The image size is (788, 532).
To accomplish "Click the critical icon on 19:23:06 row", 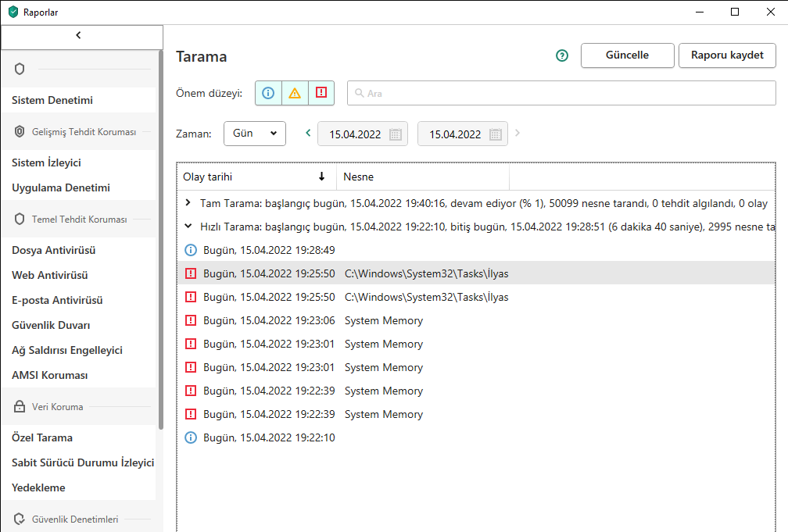I will (191, 320).
